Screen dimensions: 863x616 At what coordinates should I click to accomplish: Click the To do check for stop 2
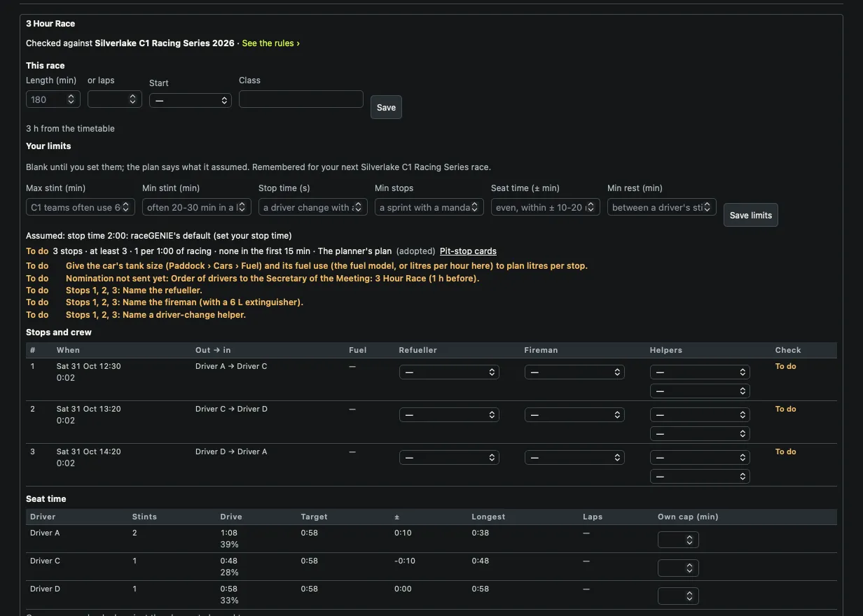pyautogui.click(x=785, y=409)
